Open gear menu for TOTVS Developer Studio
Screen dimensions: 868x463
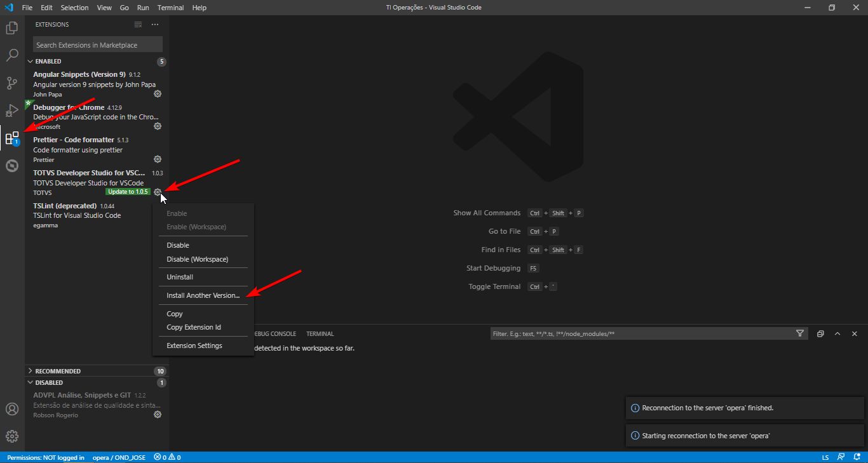[x=158, y=192]
